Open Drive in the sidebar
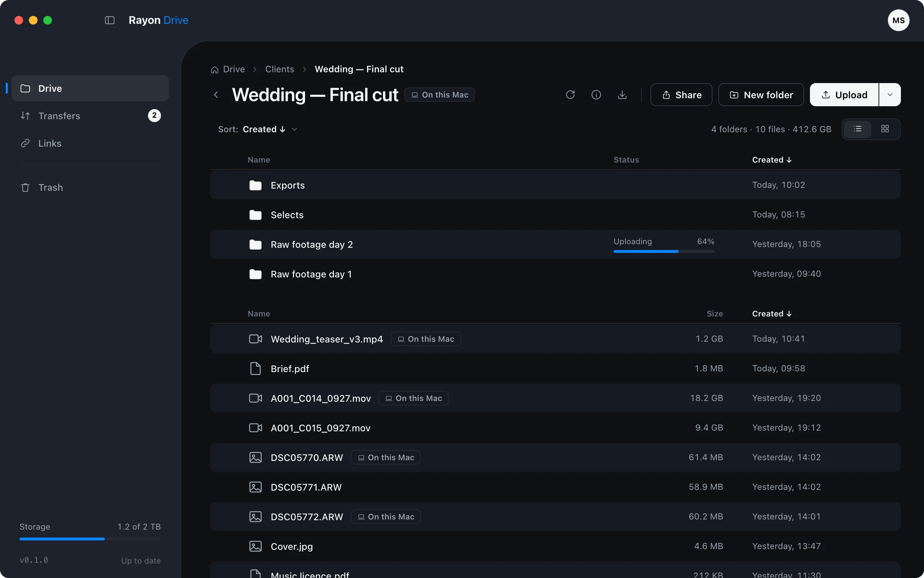Viewport: 924px width, 578px height. click(90, 88)
